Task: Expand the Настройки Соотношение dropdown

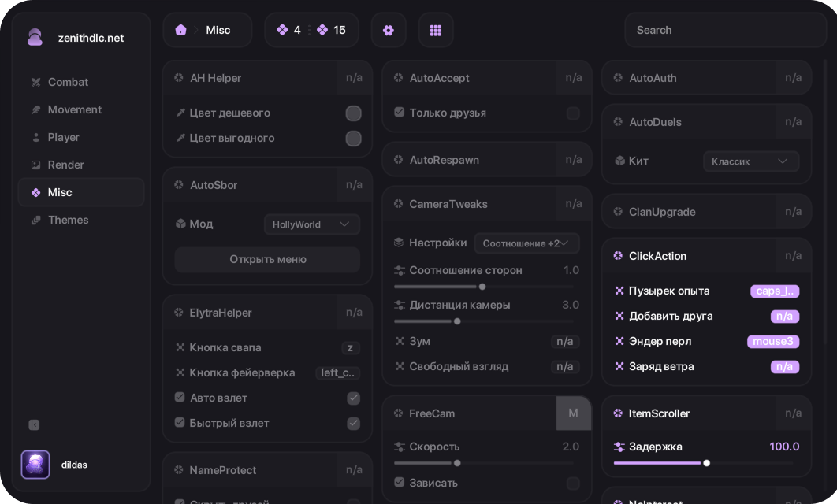Action: pos(526,243)
